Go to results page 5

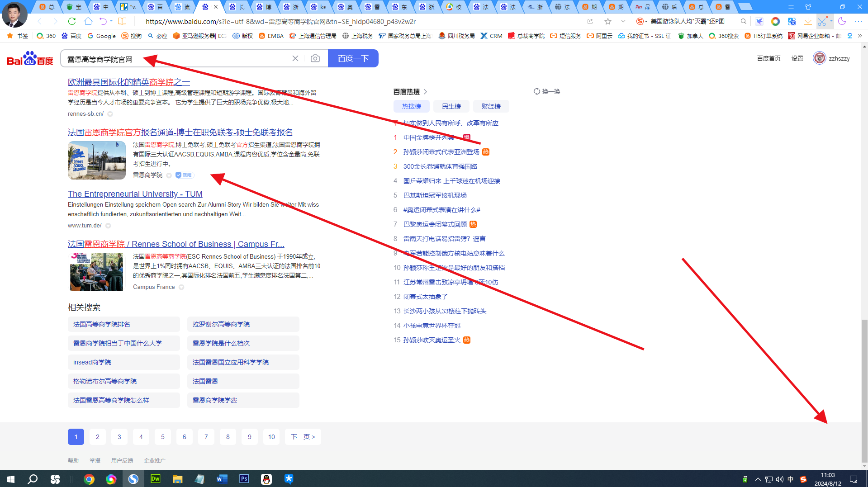162,436
